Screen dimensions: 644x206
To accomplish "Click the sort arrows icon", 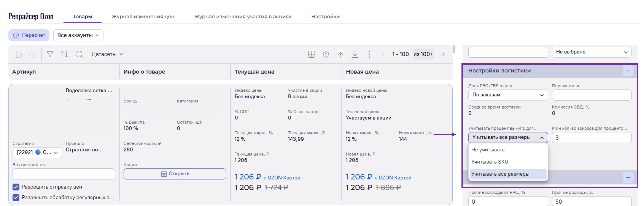I will (65, 54).
